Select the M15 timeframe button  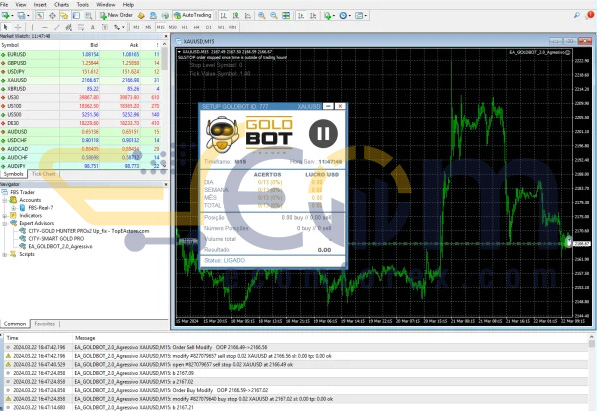coord(160,27)
